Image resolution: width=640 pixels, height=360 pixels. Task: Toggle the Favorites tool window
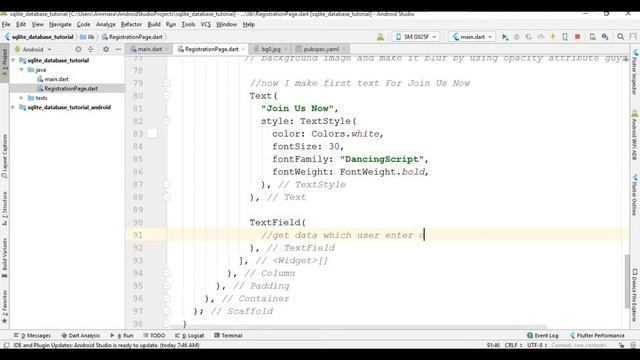point(4,307)
